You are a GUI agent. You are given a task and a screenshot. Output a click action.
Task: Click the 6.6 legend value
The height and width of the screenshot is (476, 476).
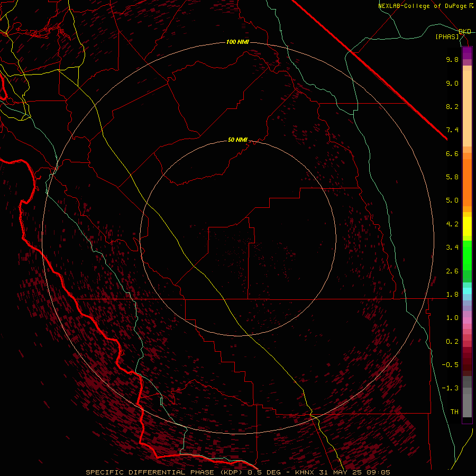point(452,153)
